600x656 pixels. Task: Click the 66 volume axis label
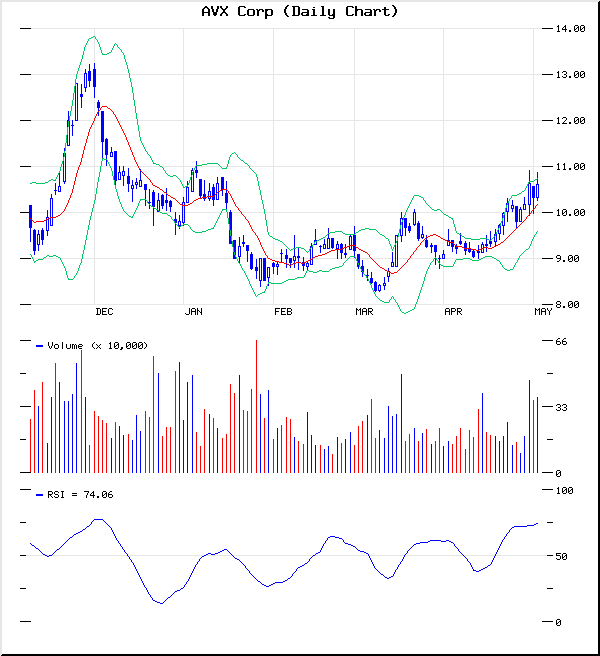tap(561, 341)
